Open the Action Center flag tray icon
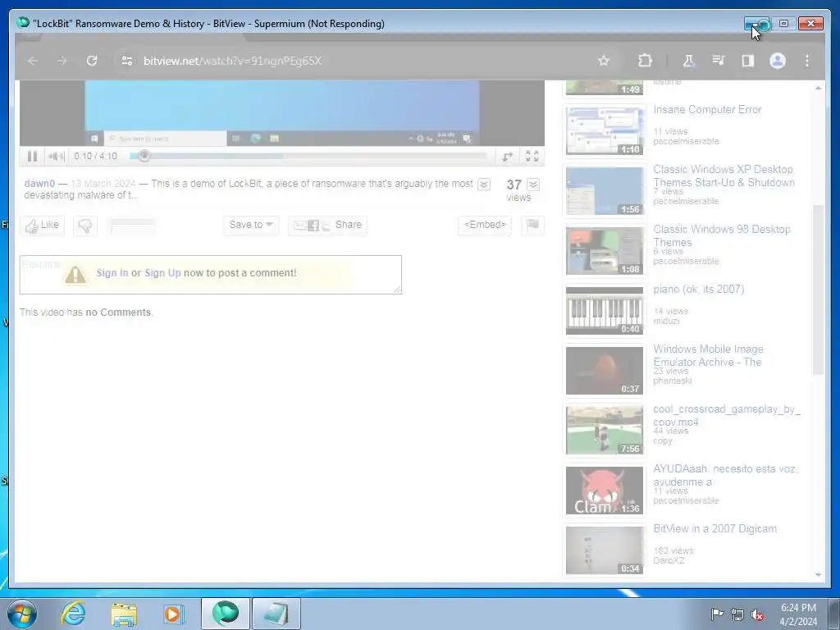The width and height of the screenshot is (840, 630). 717,614
